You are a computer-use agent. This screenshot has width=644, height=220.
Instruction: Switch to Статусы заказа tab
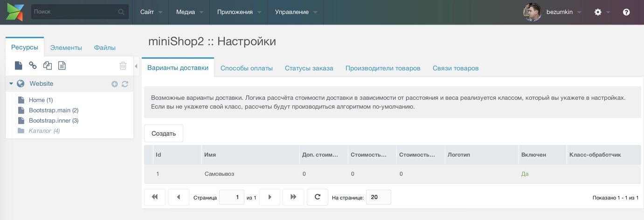coord(309,68)
